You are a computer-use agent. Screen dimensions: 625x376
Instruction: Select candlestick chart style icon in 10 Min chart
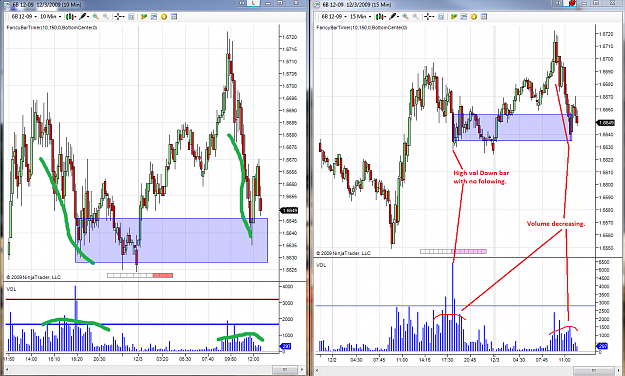pos(69,17)
